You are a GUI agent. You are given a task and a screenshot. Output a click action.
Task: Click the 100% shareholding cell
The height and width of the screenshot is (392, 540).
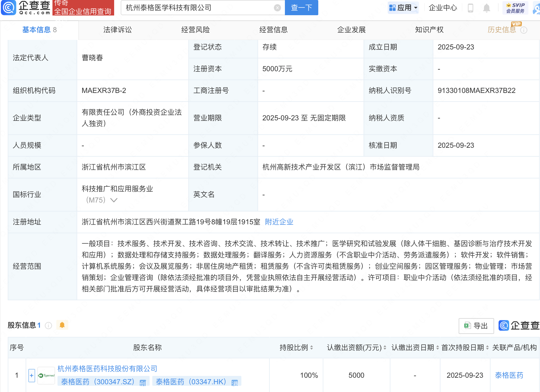pyautogui.click(x=309, y=375)
